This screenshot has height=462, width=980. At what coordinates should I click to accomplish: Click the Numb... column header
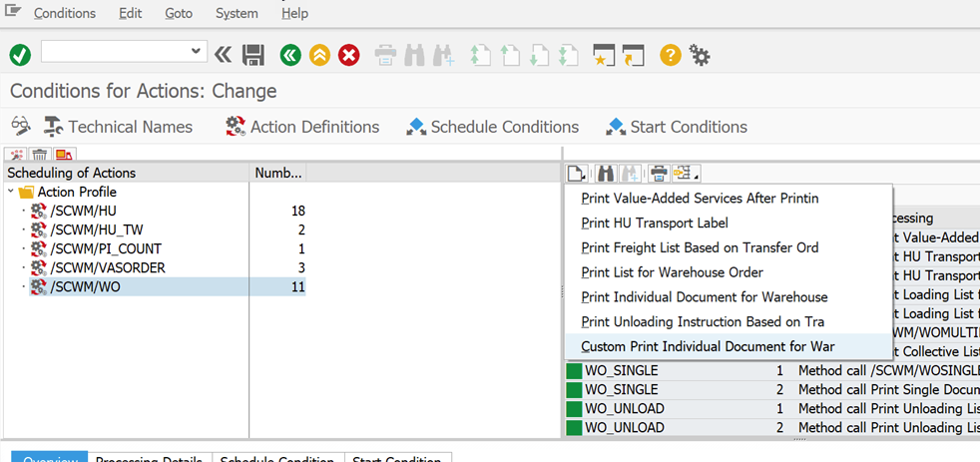point(277,174)
